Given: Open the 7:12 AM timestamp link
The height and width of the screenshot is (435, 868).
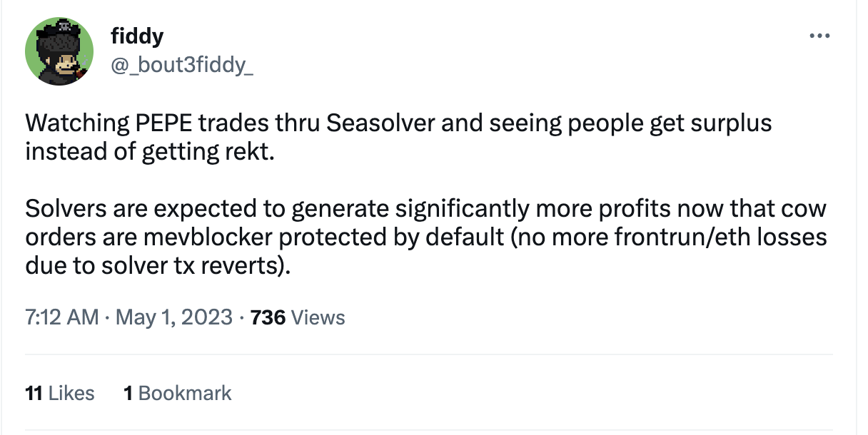Looking at the screenshot, I should coord(62,317).
